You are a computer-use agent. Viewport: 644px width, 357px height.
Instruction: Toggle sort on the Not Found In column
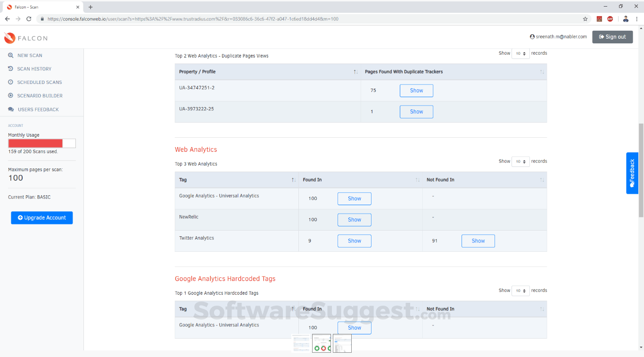[542, 180]
